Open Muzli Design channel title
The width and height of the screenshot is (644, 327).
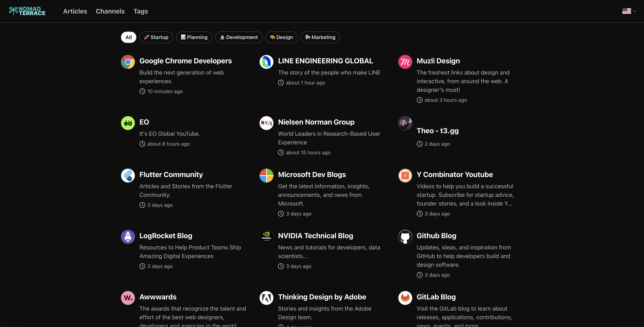[438, 61]
